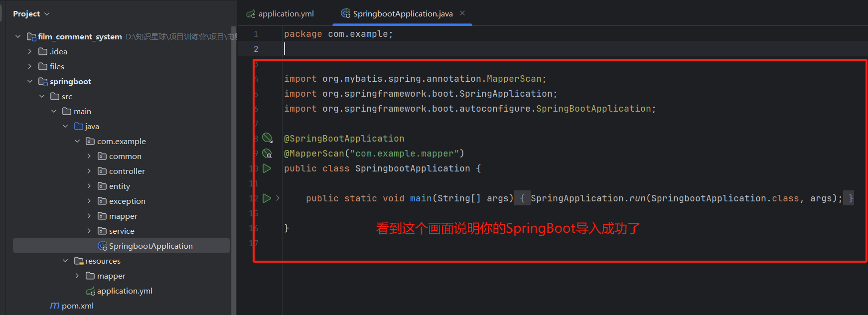Unfold the collapsed main method code block
868x315 pixels.
(x=278, y=198)
